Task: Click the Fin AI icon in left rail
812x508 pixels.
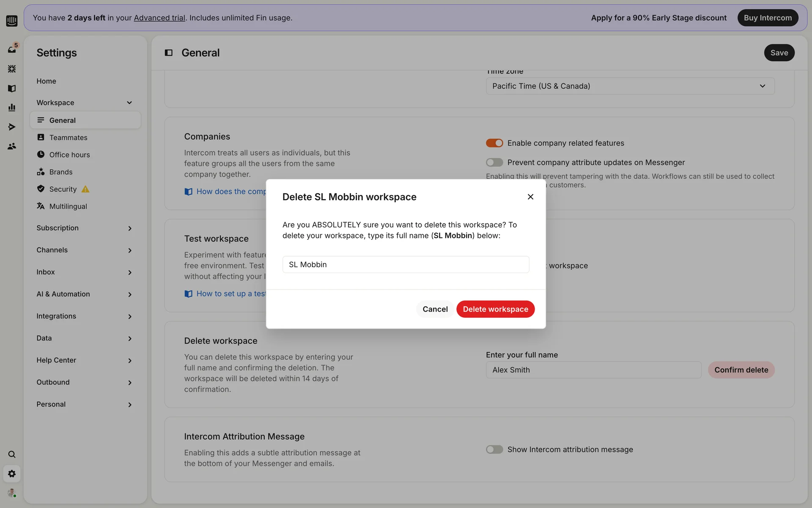Action: [x=12, y=69]
